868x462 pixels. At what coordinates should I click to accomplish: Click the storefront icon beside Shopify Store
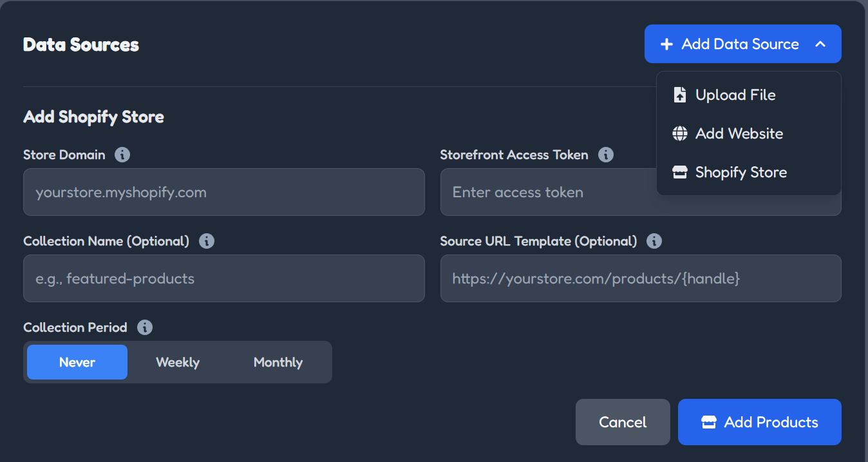[x=680, y=172]
